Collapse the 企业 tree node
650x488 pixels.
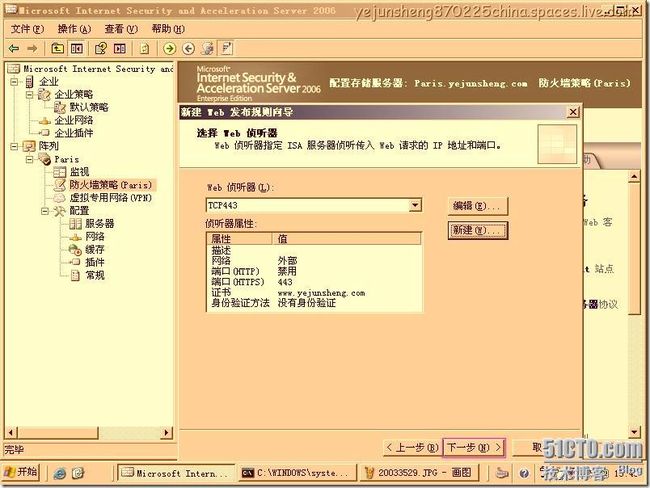pyautogui.click(x=14, y=82)
